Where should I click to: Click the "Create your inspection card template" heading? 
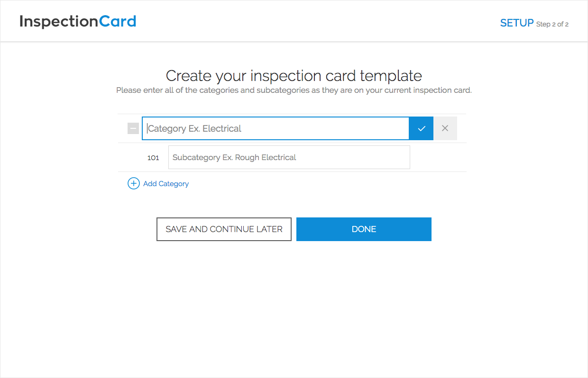pos(294,76)
